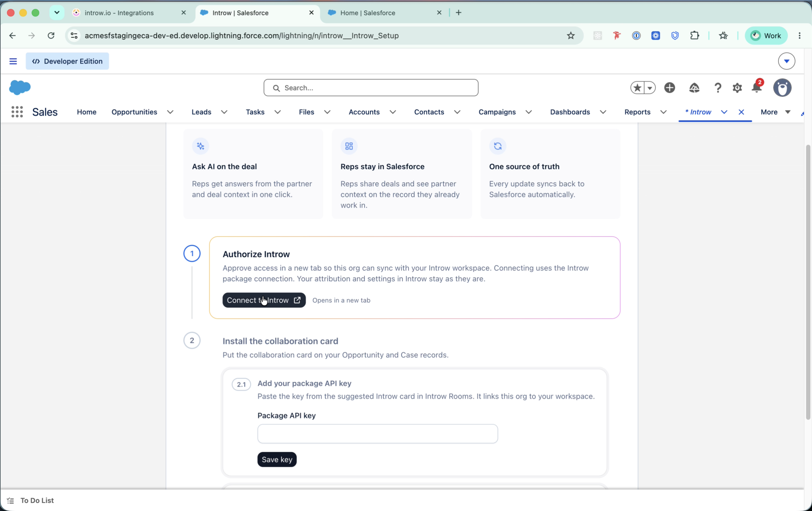Screen dimensions: 812x511
Task: Bookmark this page with the address bar star
Action: coord(570,35)
